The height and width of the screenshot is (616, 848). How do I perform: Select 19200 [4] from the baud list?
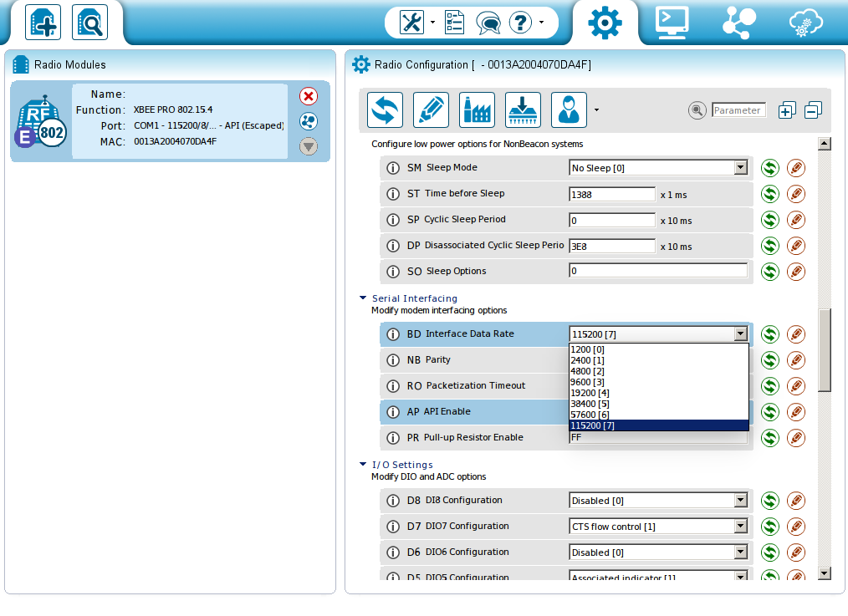pyautogui.click(x=659, y=393)
